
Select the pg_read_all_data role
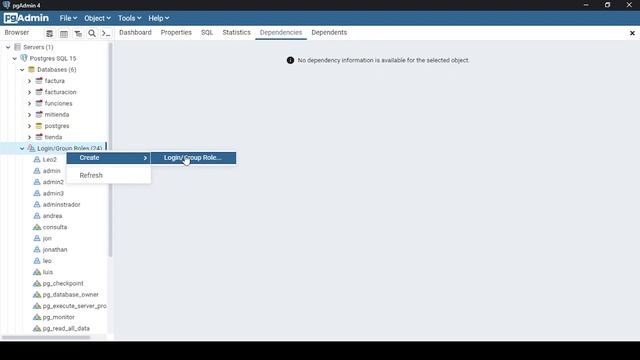pos(66,328)
